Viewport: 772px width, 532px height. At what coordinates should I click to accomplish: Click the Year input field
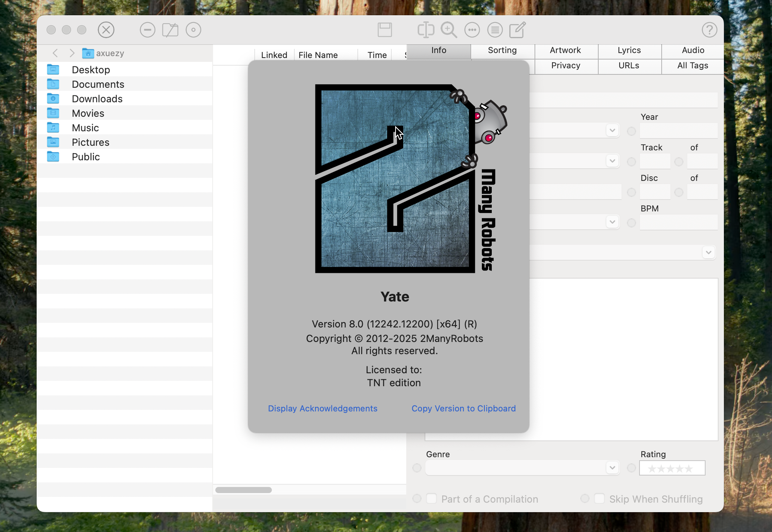679,131
